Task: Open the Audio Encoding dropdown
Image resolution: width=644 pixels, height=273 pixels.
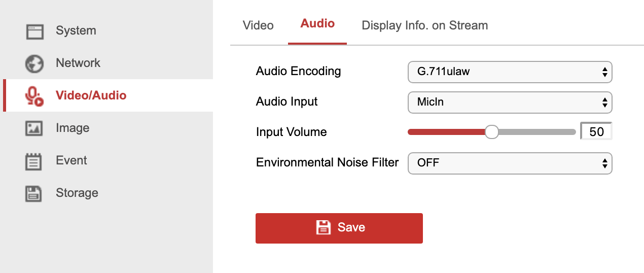Action: pyautogui.click(x=510, y=72)
